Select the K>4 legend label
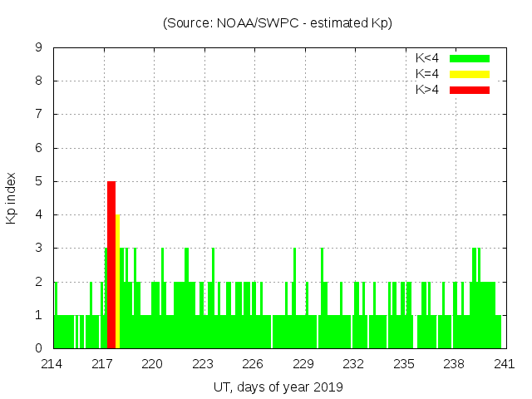 coord(428,90)
